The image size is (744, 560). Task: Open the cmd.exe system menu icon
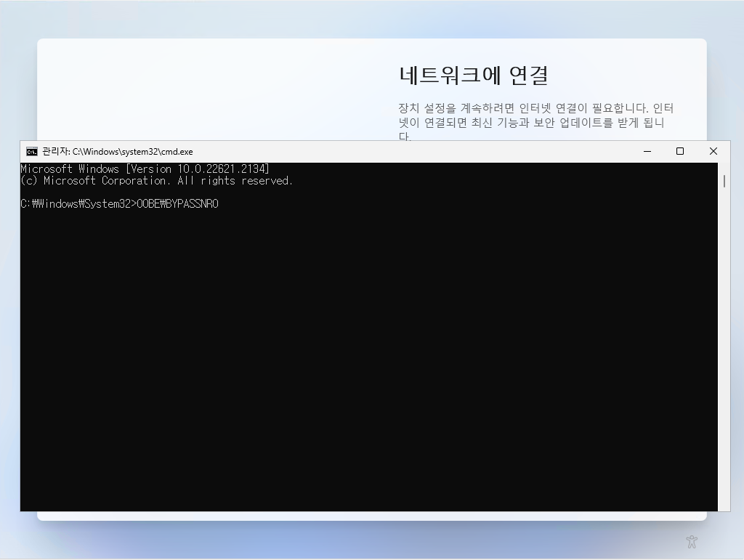pos(32,152)
